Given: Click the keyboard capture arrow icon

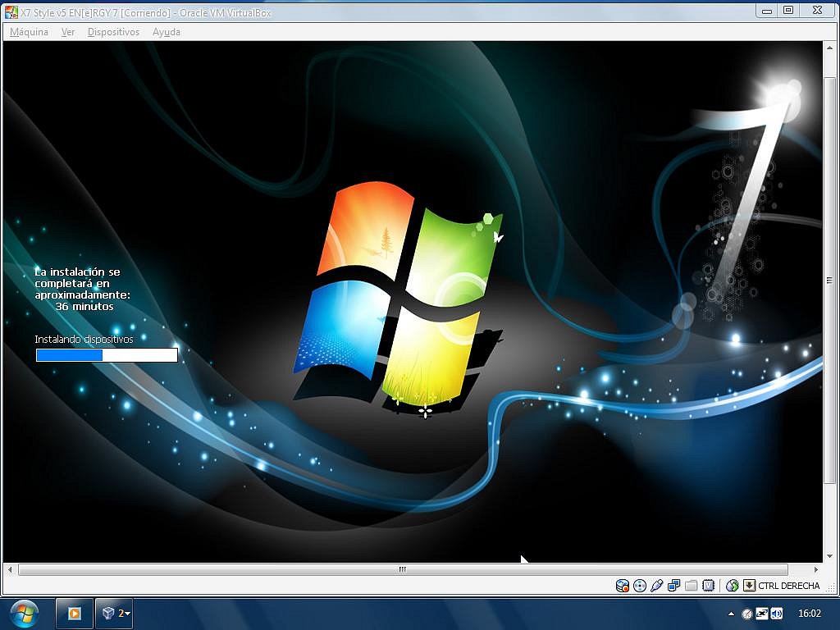Looking at the screenshot, I should 749,586.
